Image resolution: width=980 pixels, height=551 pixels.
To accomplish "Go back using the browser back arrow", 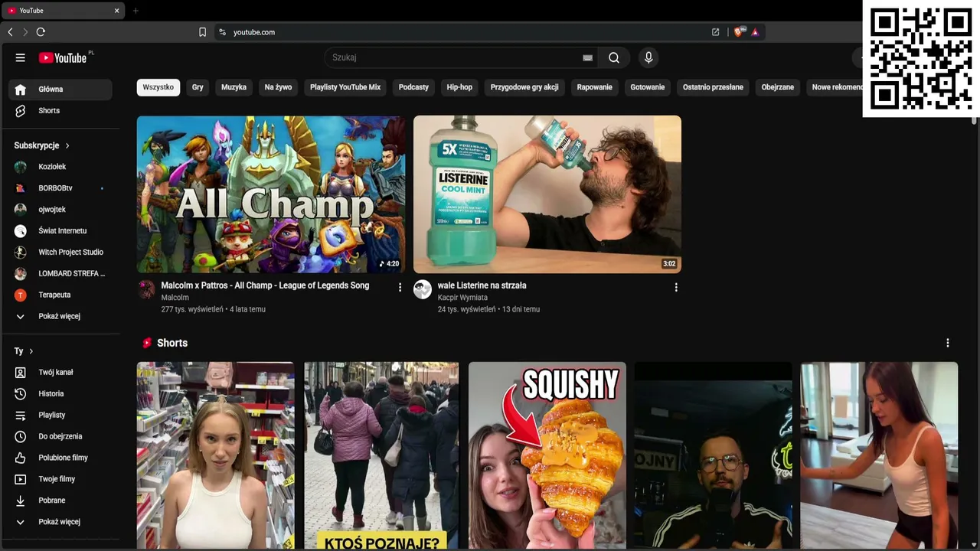I will pos(10,32).
